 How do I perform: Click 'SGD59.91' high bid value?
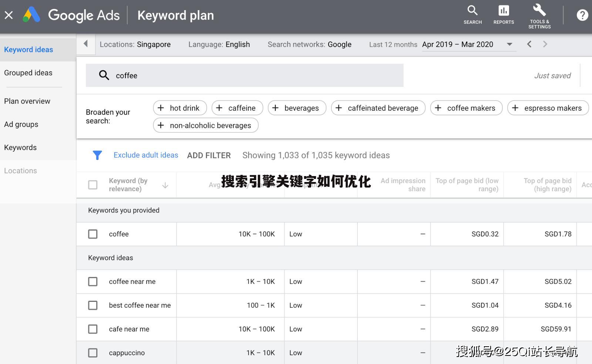click(556, 329)
